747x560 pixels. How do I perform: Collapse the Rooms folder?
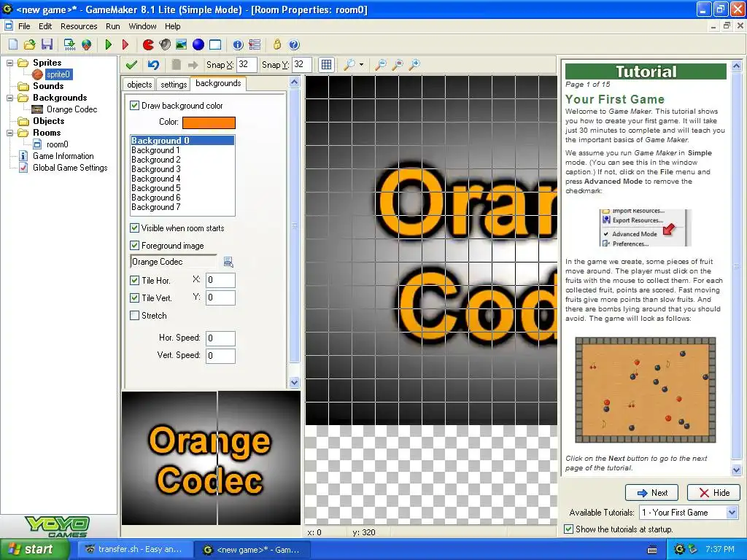9,133
